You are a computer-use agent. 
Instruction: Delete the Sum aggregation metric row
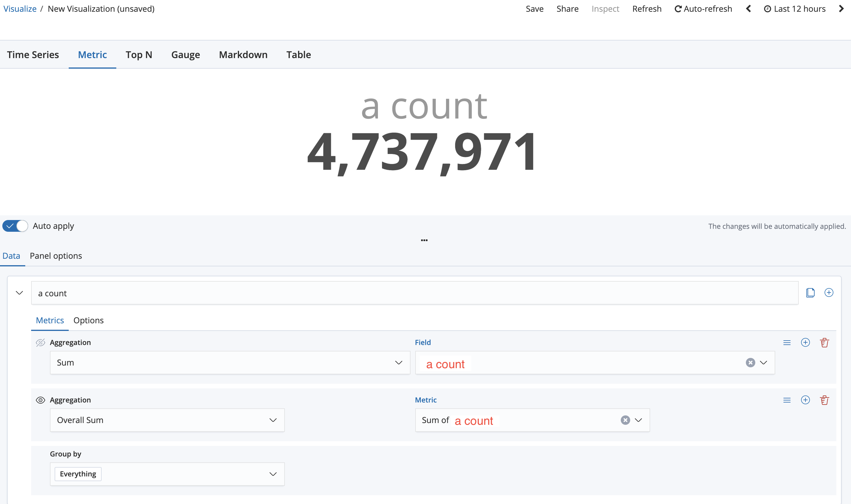coord(824,342)
